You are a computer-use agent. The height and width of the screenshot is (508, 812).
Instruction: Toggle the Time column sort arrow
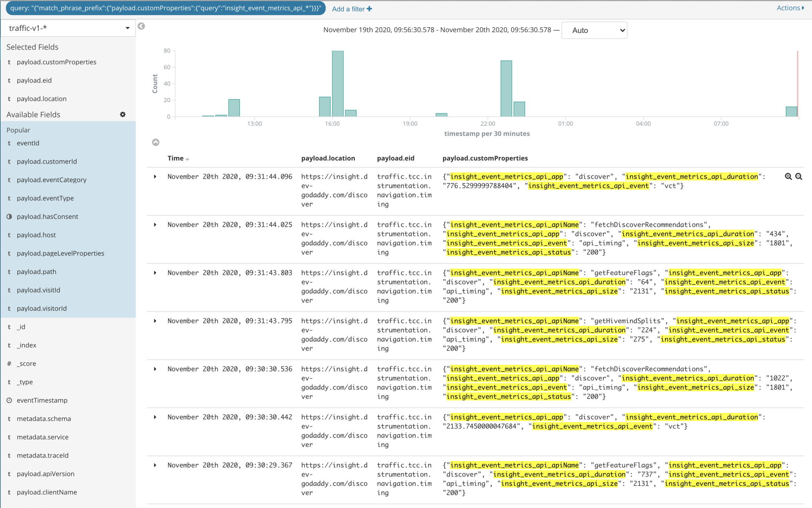(x=188, y=159)
